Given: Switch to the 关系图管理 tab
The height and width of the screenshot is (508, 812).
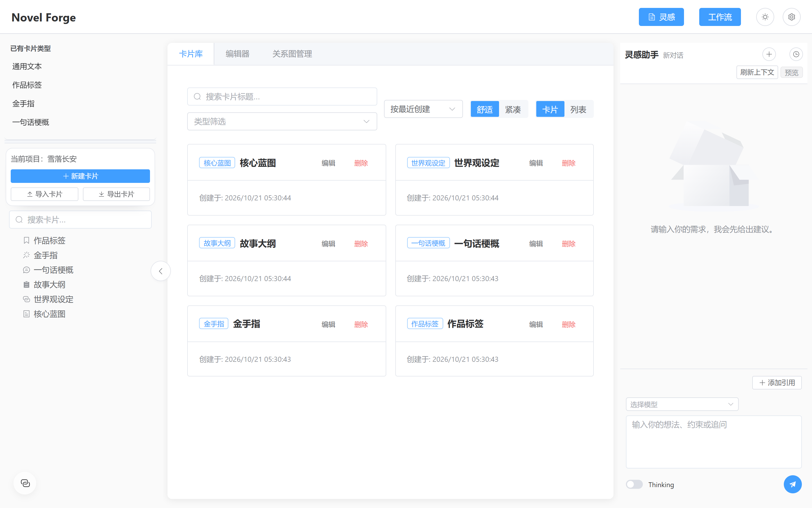Looking at the screenshot, I should click(x=292, y=54).
